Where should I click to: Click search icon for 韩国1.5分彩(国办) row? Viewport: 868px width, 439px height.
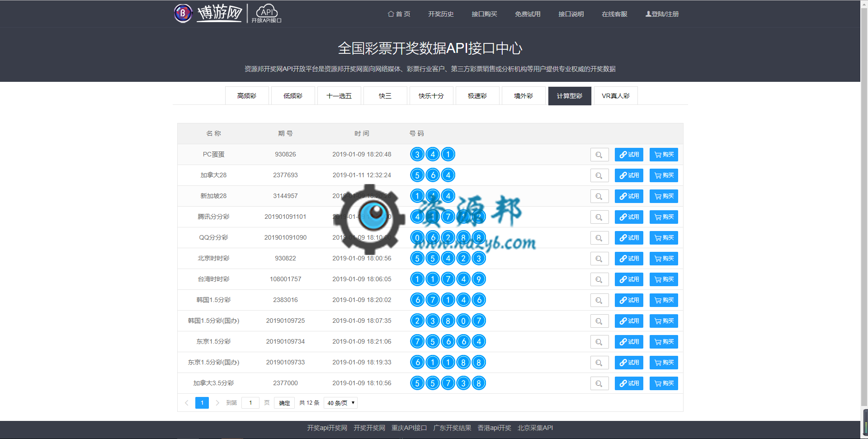click(599, 321)
